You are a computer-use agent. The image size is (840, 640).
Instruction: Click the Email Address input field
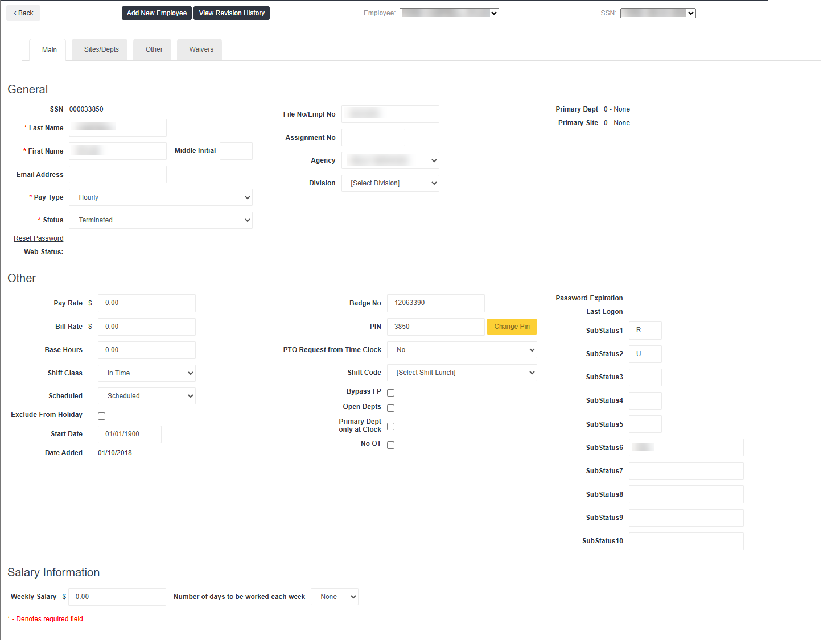pyautogui.click(x=118, y=175)
